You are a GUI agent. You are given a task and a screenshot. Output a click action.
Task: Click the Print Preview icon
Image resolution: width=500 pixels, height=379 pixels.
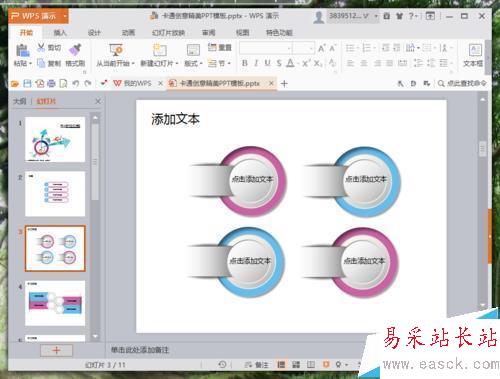pos(63,83)
